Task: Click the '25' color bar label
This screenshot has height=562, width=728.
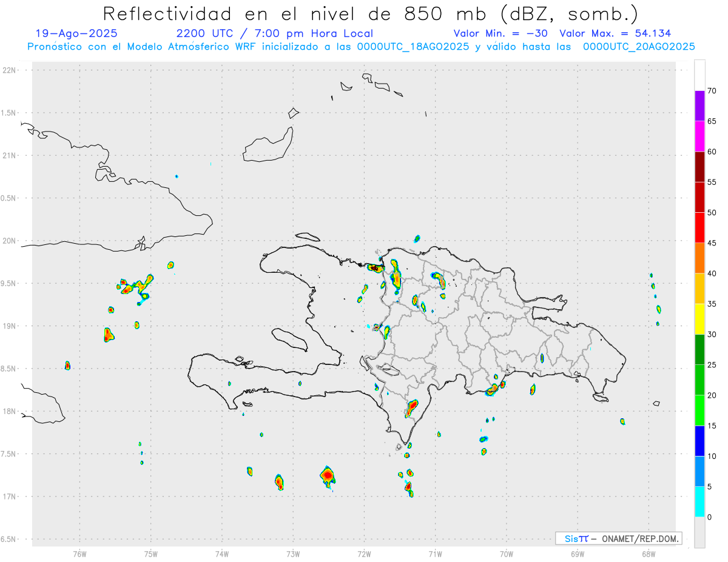Action: 712,365
